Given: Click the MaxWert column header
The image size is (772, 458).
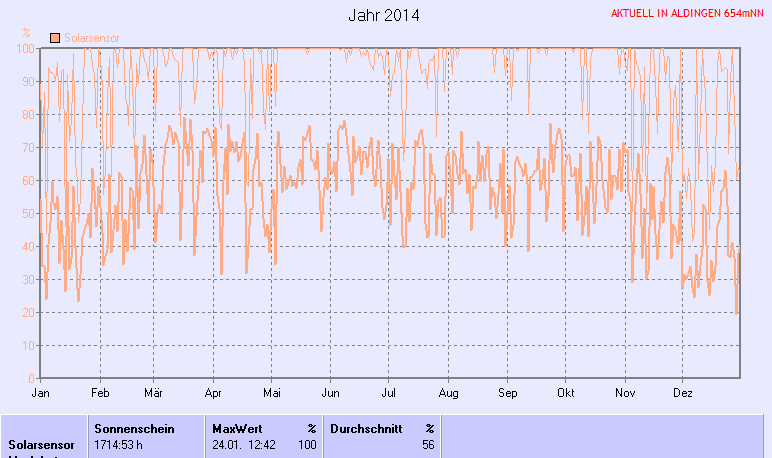Looking at the screenshot, I should 235,428.
